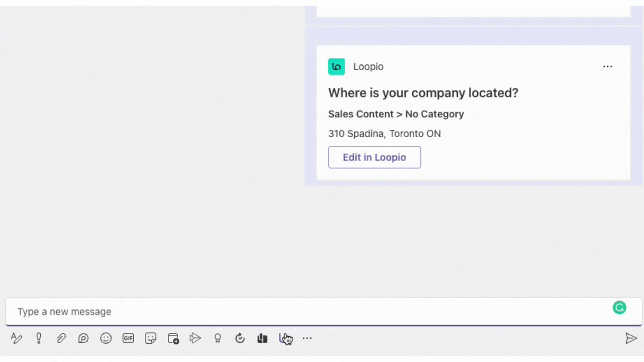Image resolution: width=644 pixels, height=362 pixels.
Task: Open the Loopio messaging extension icon
Action: [x=284, y=338]
